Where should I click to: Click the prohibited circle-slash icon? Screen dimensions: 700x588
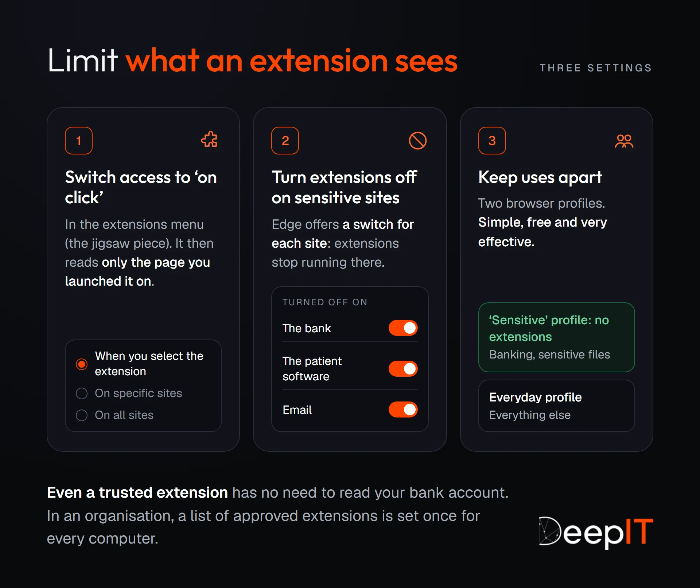pos(417,141)
